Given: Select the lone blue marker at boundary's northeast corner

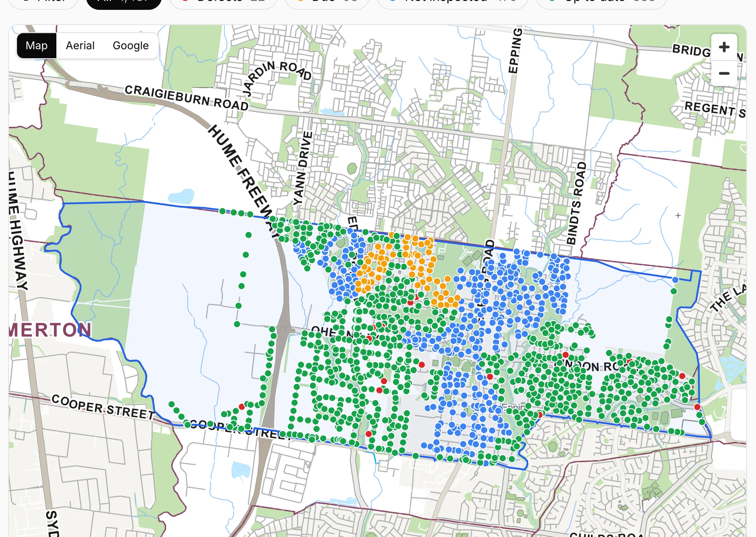Looking at the screenshot, I should pyautogui.click(x=675, y=280).
